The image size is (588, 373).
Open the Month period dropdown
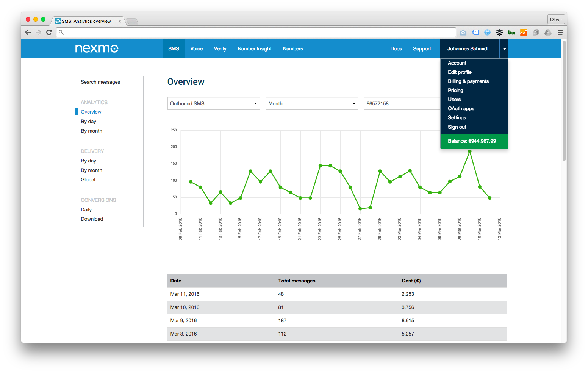click(x=312, y=103)
